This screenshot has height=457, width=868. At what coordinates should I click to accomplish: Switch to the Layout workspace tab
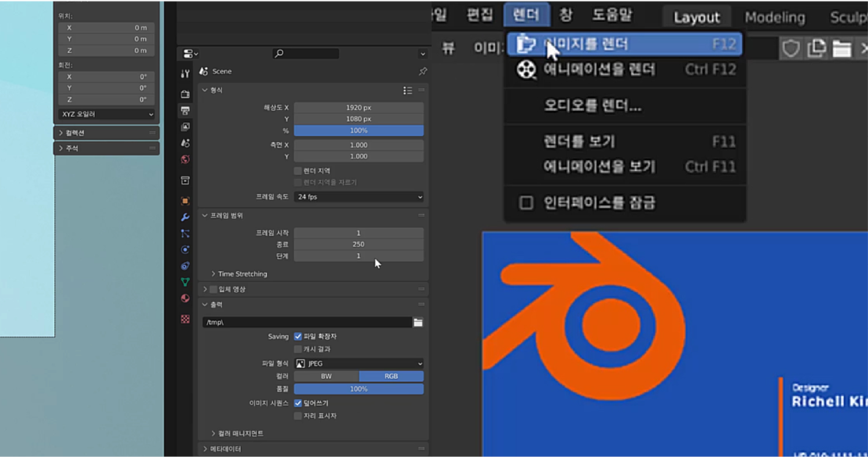pos(697,17)
